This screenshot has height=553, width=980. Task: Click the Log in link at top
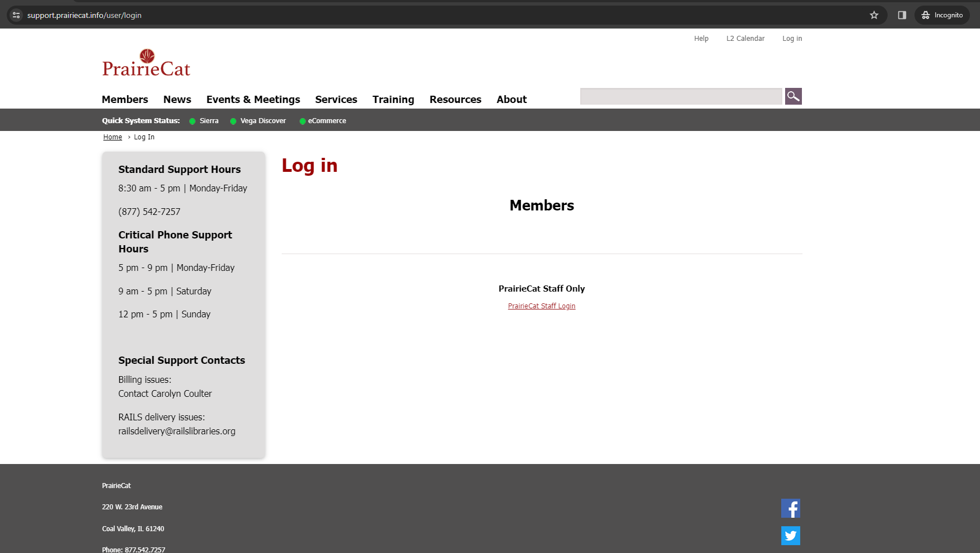[x=792, y=38]
